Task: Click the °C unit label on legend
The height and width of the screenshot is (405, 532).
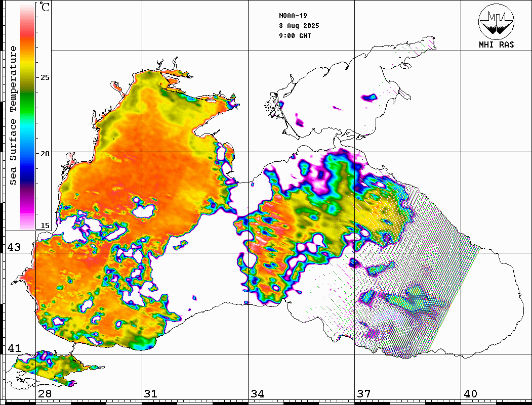Action: coord(44,7)
